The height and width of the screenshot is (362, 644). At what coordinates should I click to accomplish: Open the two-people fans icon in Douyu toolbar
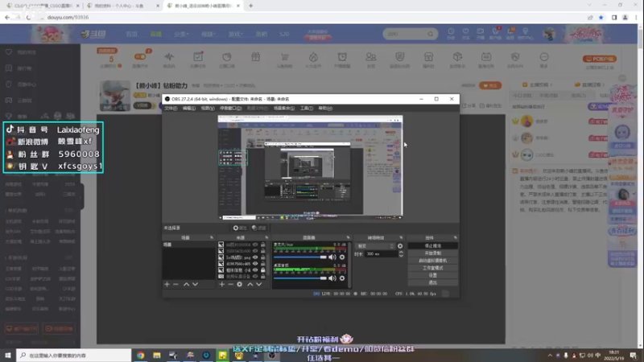(x=371, y=57)
